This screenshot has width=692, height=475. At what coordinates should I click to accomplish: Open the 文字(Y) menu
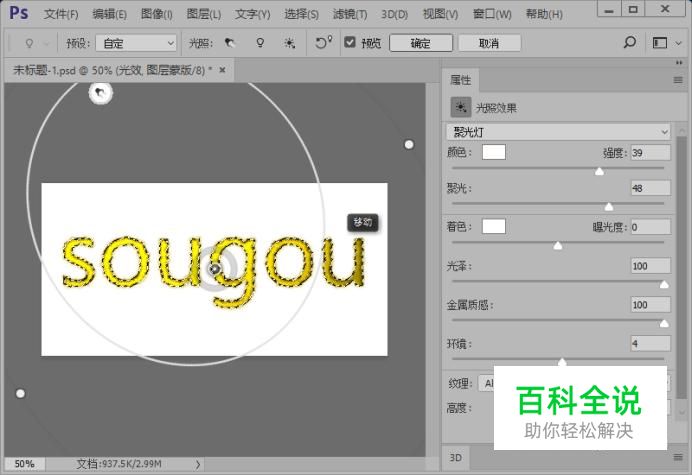point(252,14)
